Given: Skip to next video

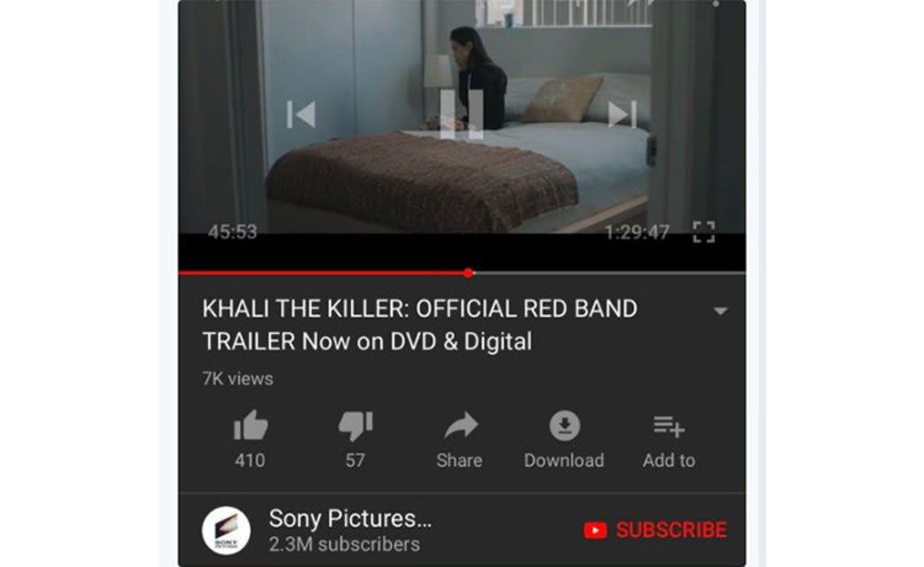Looking at the screenshot, I should 622,115.
